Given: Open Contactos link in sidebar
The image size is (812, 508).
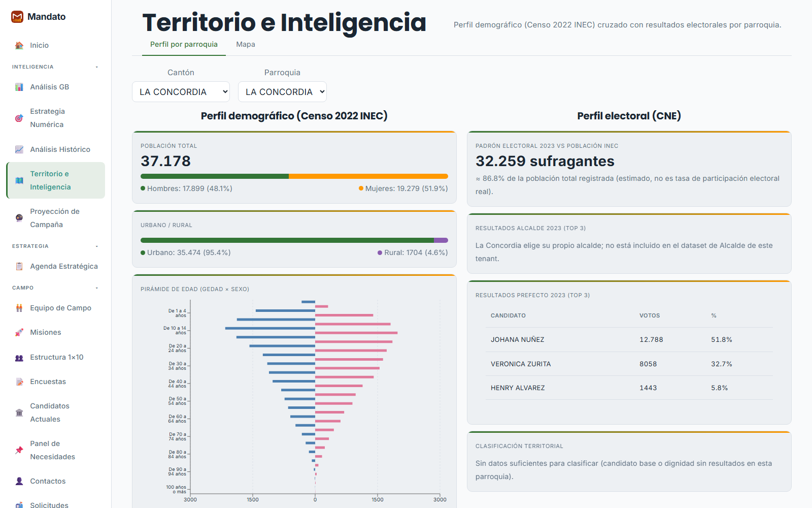Looking at the screenshot, I should pos(56,481).
